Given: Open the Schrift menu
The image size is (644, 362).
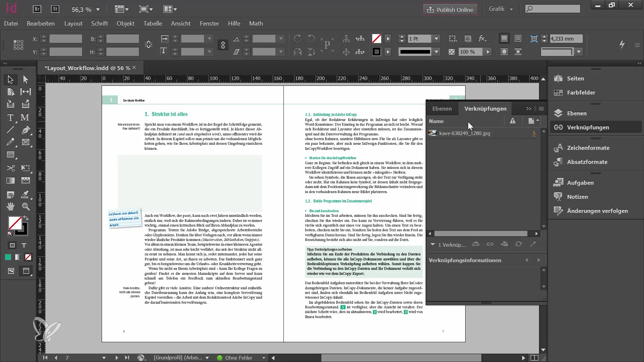Looking at the screenshot, I should (100, 23).
